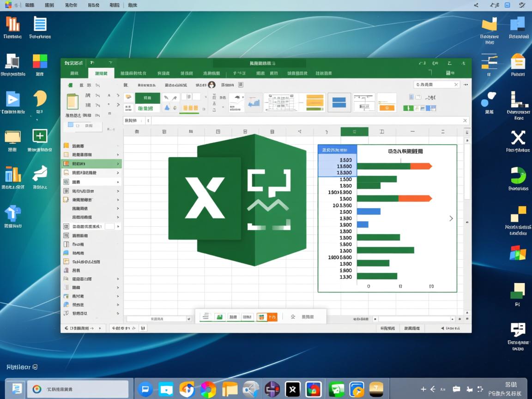Open the black X app in taskbar
The width and height of the screenshot is (532, 399).
click(292, 389)
